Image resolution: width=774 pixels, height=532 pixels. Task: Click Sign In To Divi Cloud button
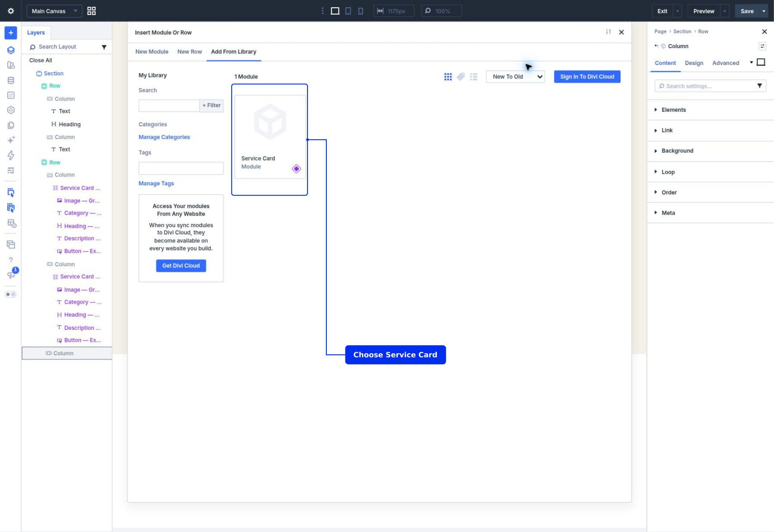587,77
